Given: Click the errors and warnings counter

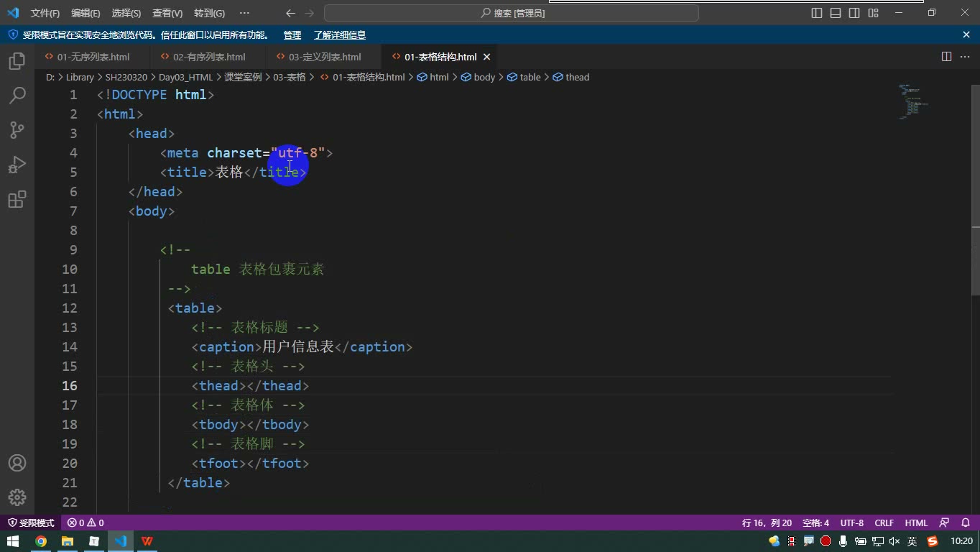Looking at the screenshot, I should [x=85, y=523].
